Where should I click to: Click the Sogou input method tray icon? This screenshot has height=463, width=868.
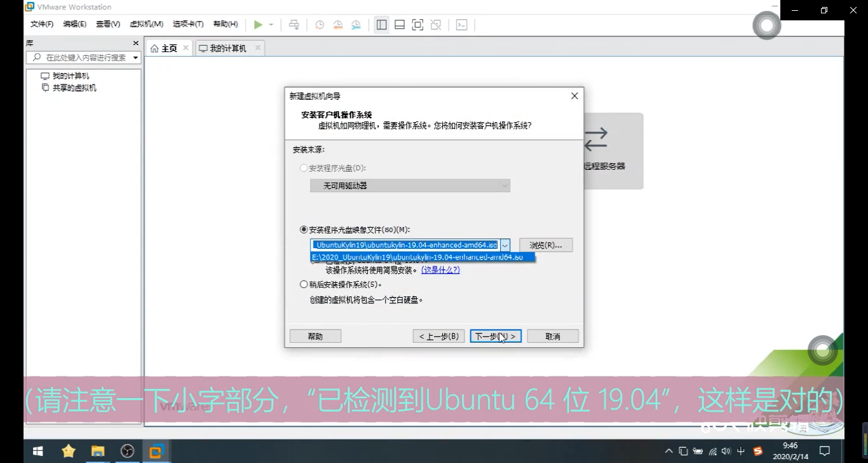point(757,451)
